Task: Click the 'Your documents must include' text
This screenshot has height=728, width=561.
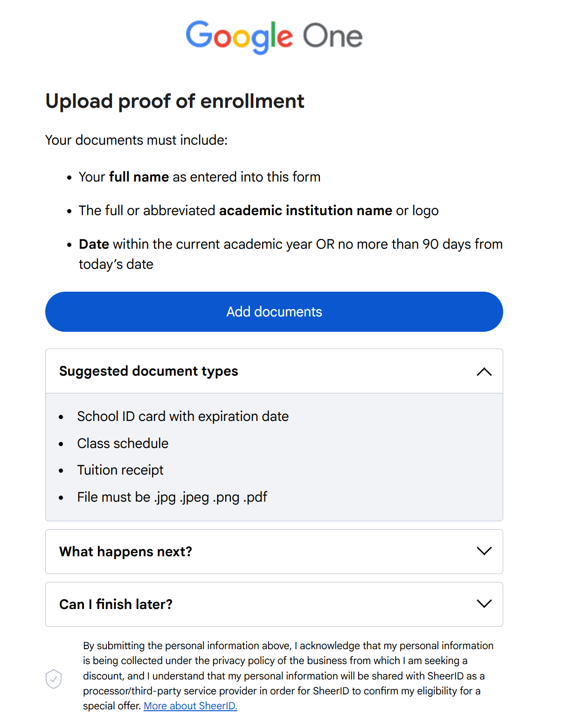Action: tap(136, 140)
